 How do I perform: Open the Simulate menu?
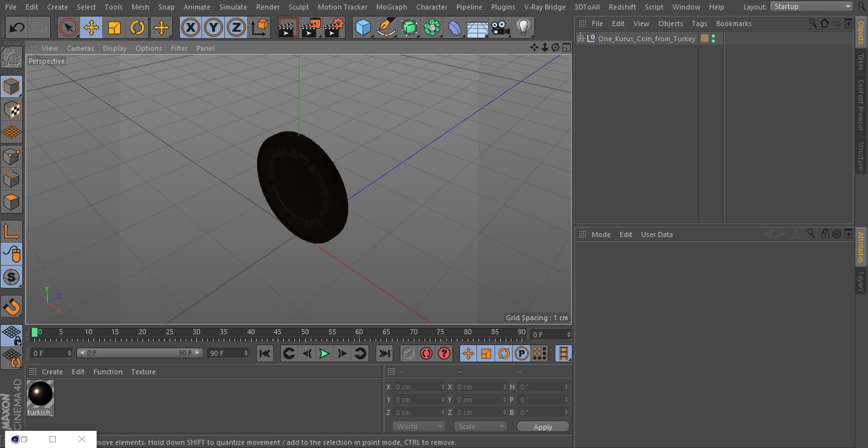pyautogui.click(x=233, y=7)
